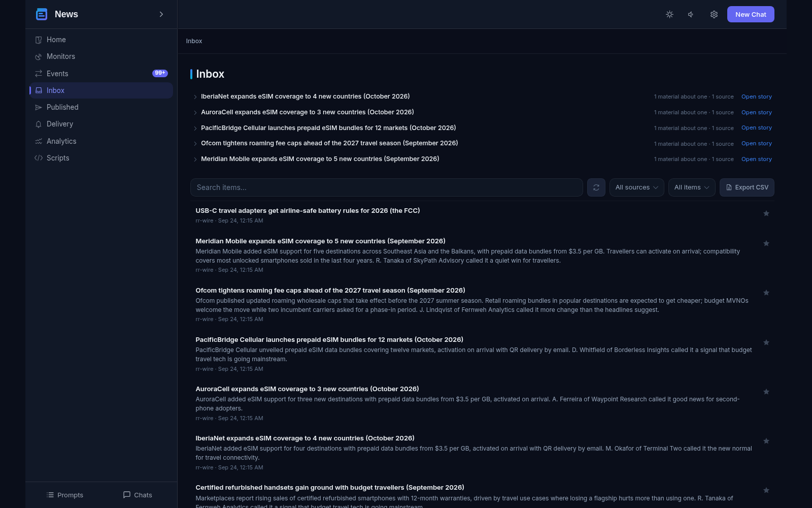Expand the PacificBridge Cellular story chevron

[x=195, y=129]
